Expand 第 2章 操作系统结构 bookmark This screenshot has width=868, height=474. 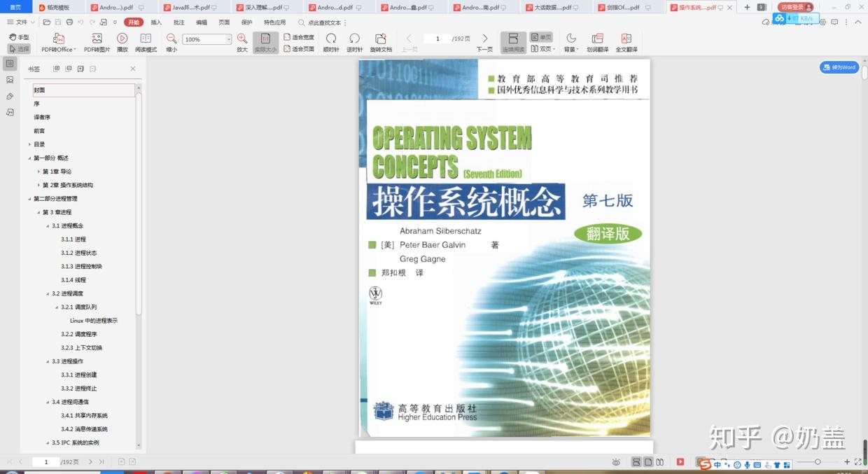[38, 185]
